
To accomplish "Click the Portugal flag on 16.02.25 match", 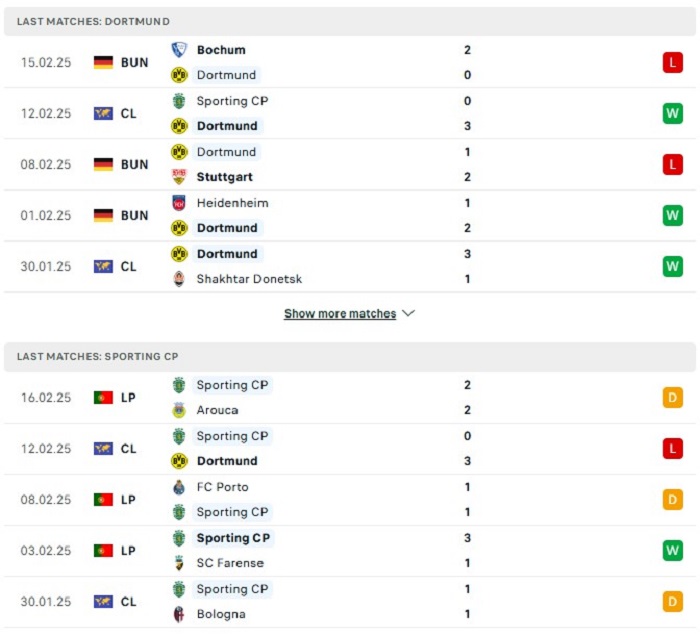I will coord(103,397).
